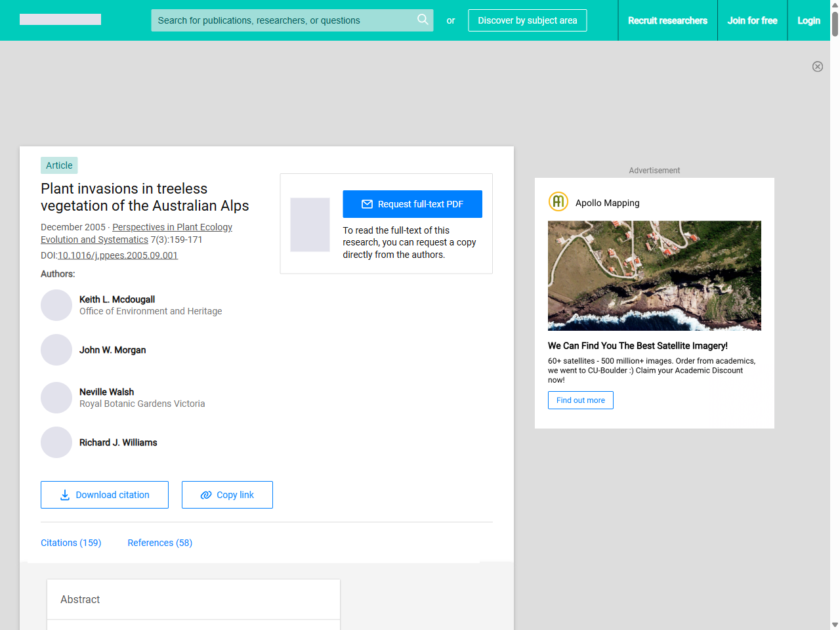Image resolution: width=840 pixels, height=630 pixels.
Task: Open the Citations (159) tab
Action: click(71, 543)
